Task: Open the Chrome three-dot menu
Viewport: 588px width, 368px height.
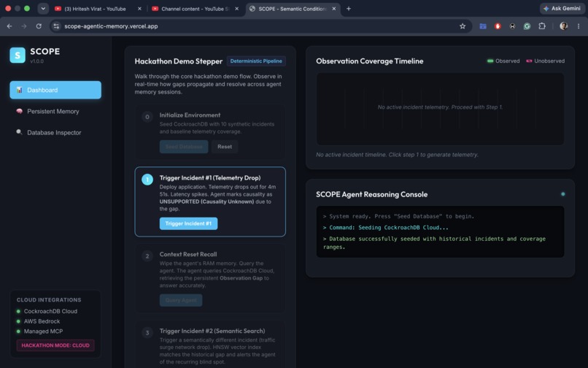Action: coord(579,26)
